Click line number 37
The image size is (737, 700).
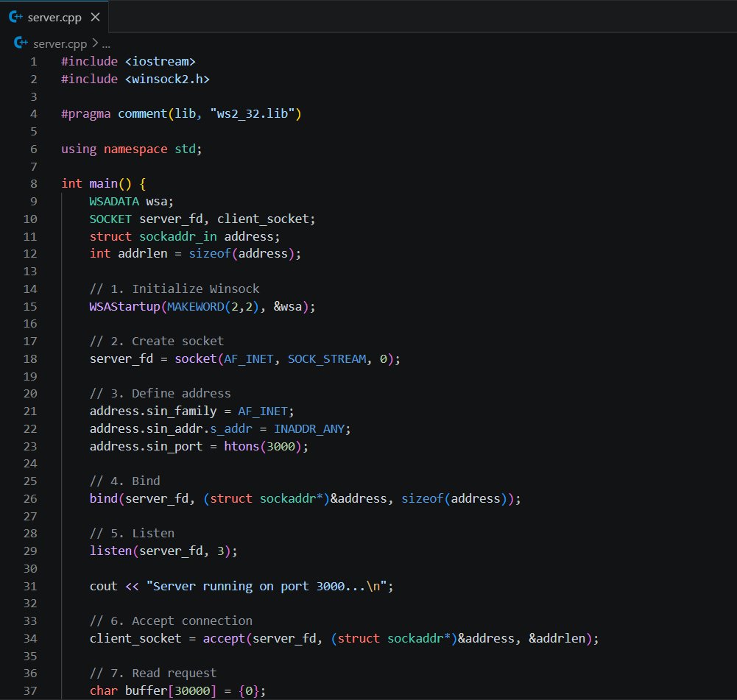click(30, 691)
